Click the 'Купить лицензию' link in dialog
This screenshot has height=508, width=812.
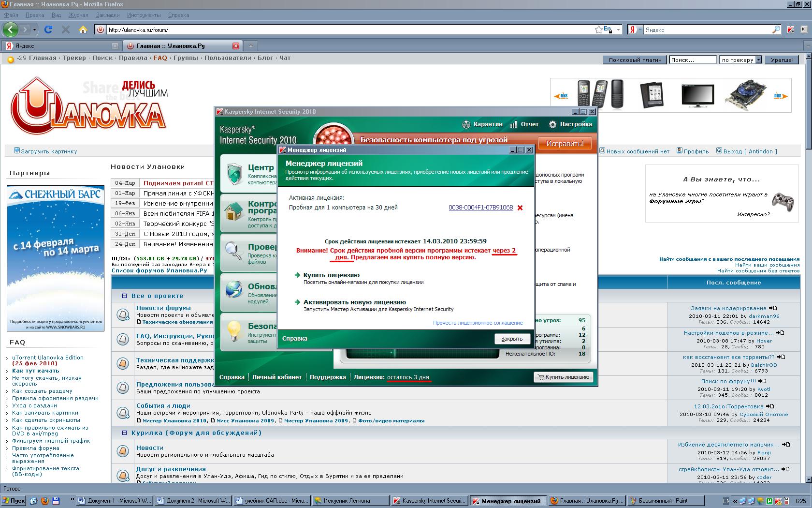331,275
